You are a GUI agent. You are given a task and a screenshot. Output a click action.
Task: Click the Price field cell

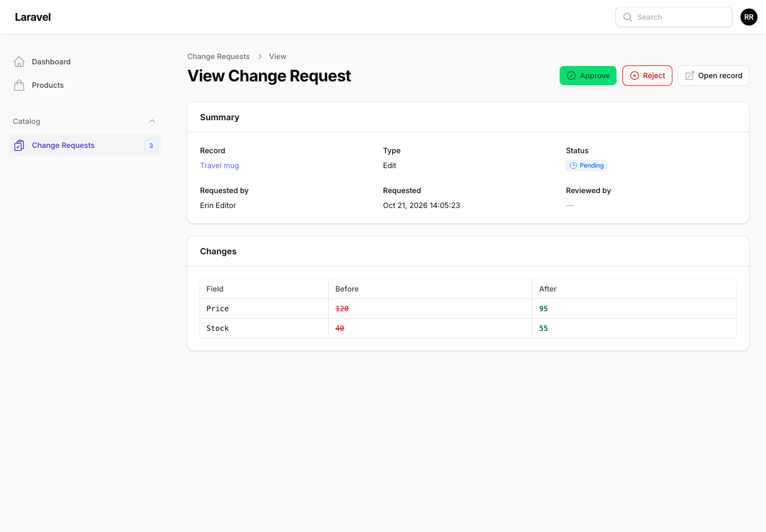pos(264,309)
